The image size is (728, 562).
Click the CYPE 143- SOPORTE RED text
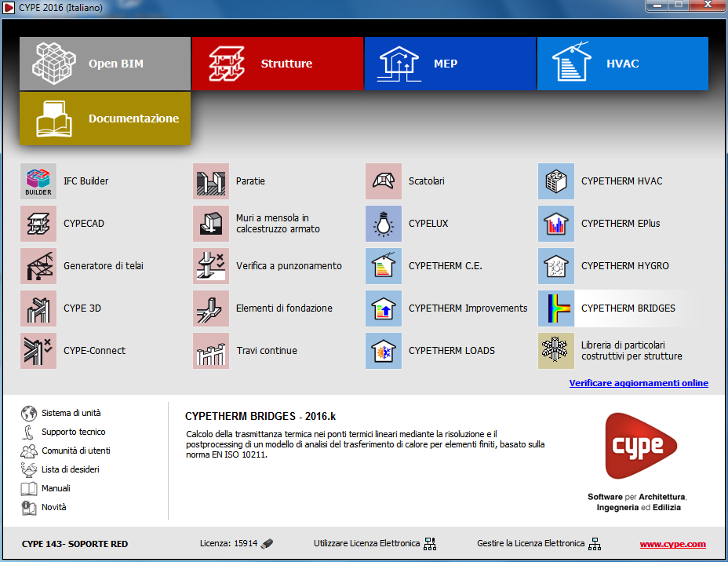75,544
